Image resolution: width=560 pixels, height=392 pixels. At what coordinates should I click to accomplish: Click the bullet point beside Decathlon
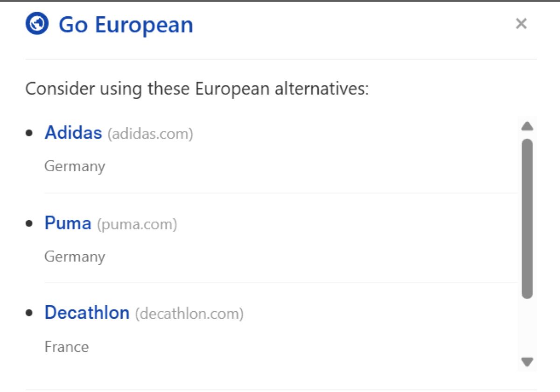[x=30, y=313]
